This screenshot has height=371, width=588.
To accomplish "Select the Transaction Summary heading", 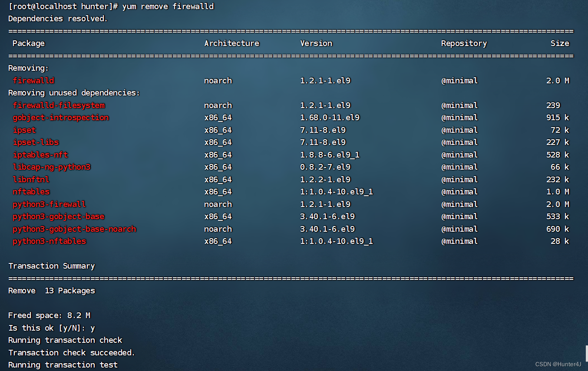I will coord(52,266).
